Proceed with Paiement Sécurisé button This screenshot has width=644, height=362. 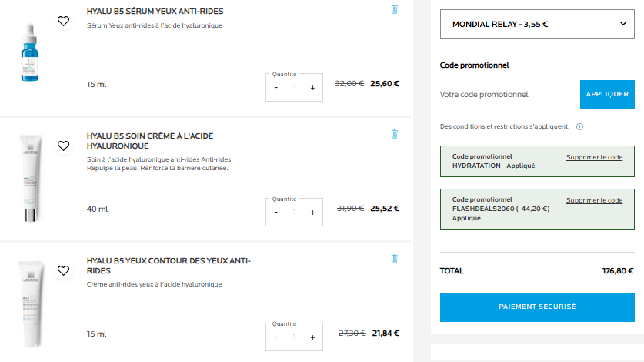coord(537,307)
